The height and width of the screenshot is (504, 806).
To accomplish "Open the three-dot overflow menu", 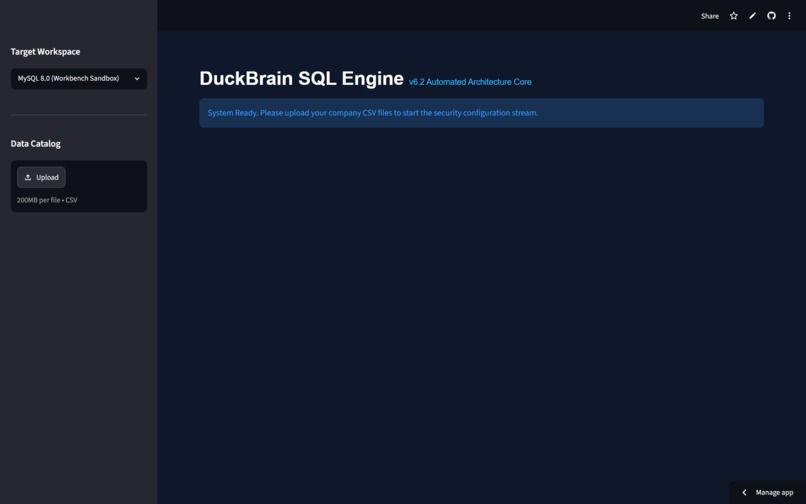I will click(x=789, y=16).
